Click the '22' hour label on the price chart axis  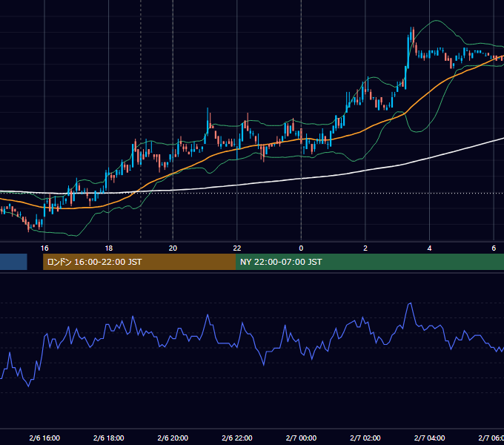[x=237, y=248]
